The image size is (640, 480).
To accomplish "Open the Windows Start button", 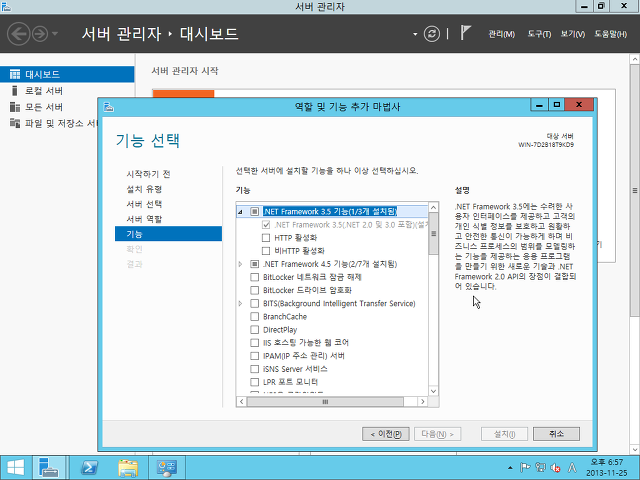I will coord(15,468).
